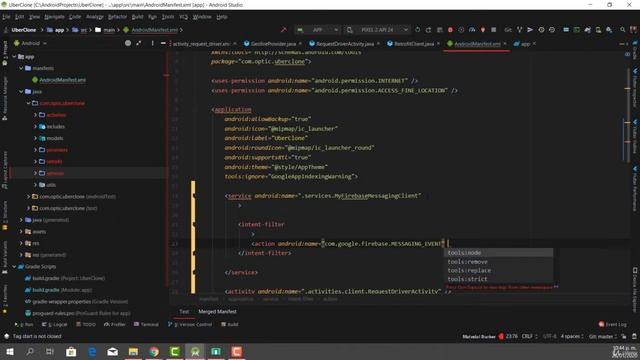Click the Profiler gauge icon in toolbar
This screenshot has width=640, height=360.
472,30
